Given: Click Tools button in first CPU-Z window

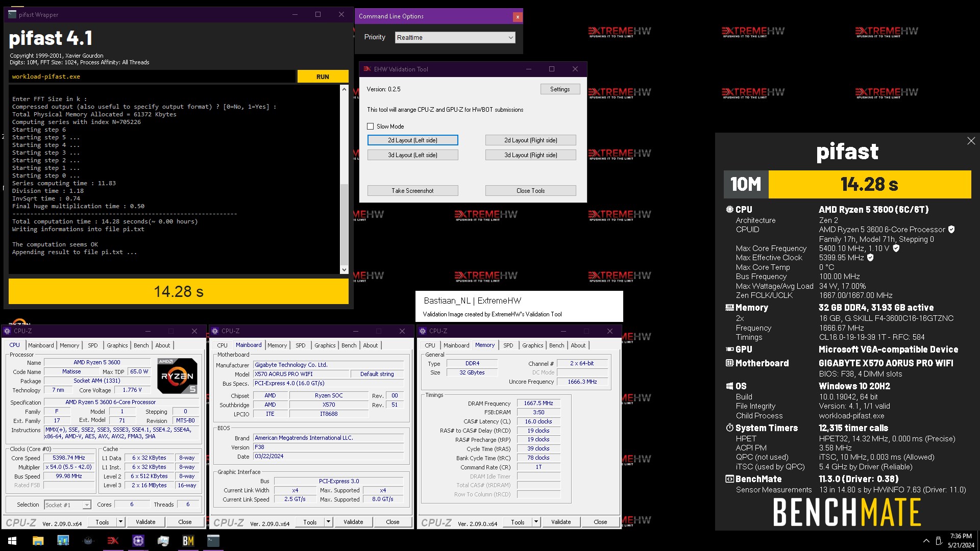Looking at the screenshot, I should click(x=102, y=522).
